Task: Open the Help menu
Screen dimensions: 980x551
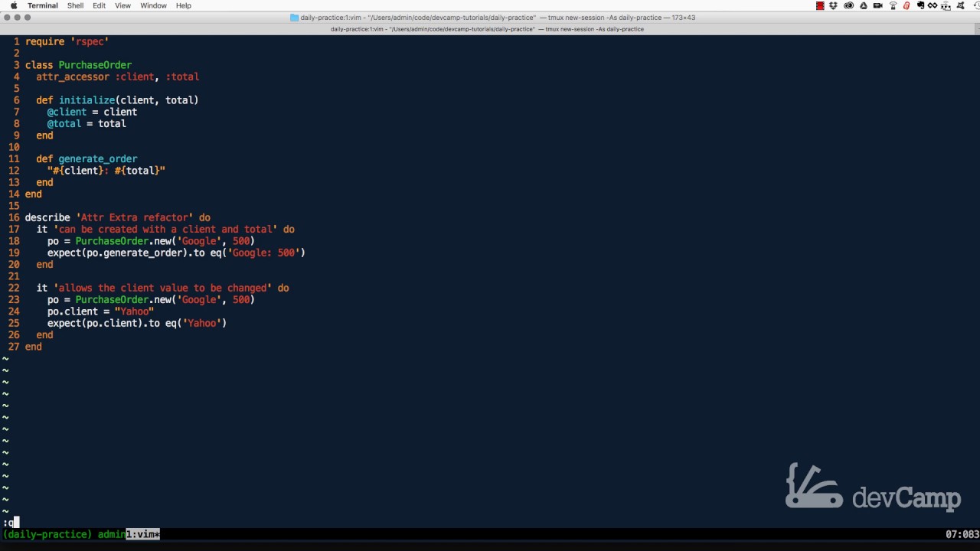Action: (x=184, y=5)
